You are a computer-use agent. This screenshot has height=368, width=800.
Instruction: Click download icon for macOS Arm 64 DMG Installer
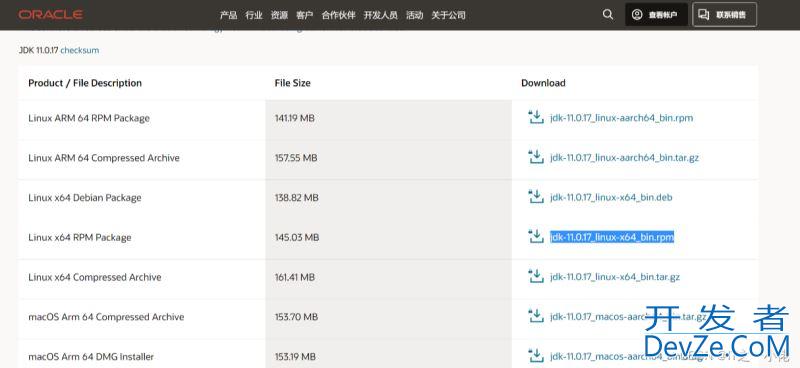(536, 356)
